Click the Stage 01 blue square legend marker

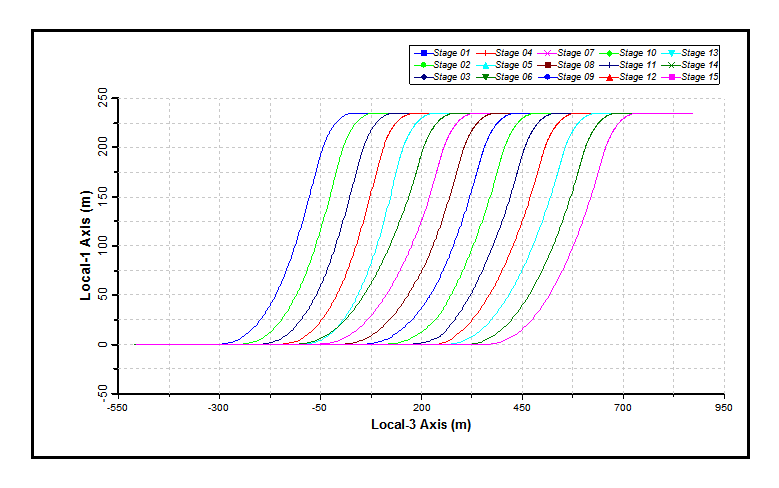coord(423,52)
